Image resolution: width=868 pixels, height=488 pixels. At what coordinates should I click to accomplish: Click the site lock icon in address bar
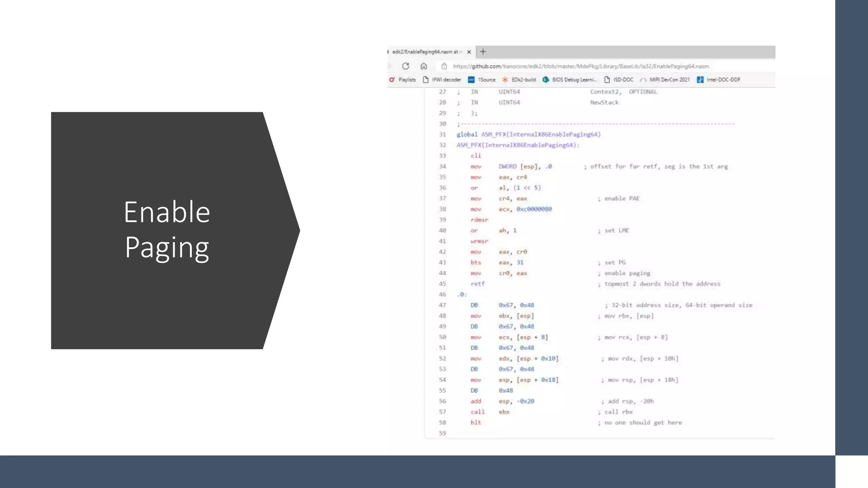444,66
